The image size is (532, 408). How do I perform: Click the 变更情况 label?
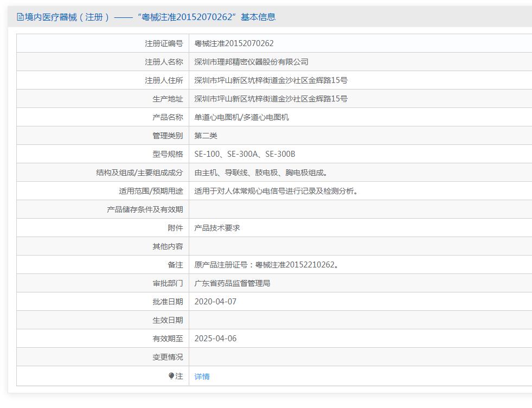(168, 357)
